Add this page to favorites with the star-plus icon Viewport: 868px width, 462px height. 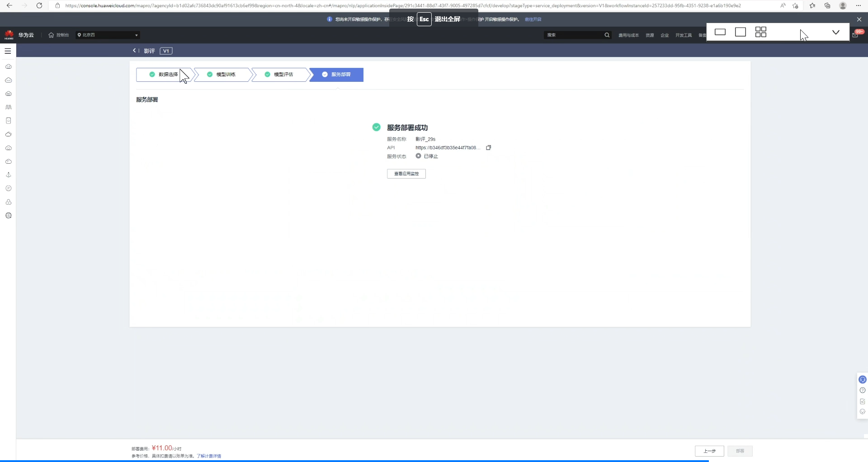tap(795, 5)
